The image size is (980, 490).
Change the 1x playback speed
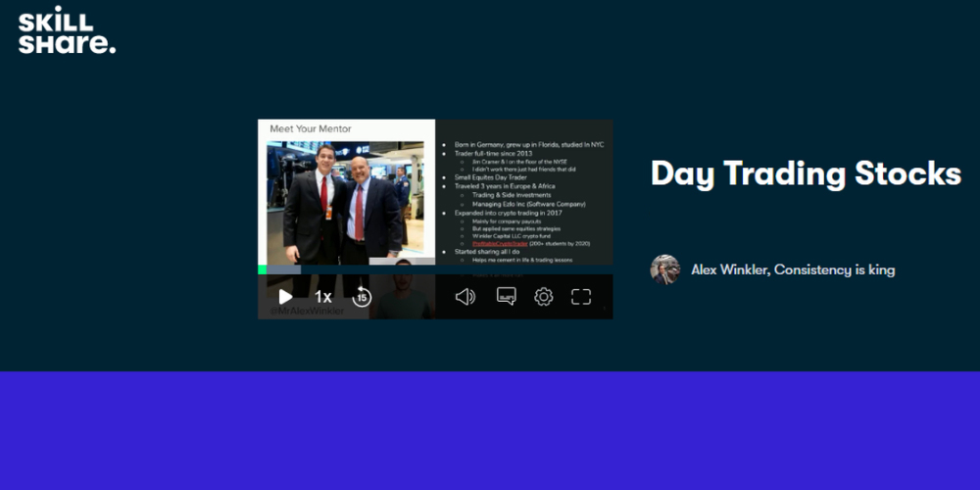coord(323,297)
